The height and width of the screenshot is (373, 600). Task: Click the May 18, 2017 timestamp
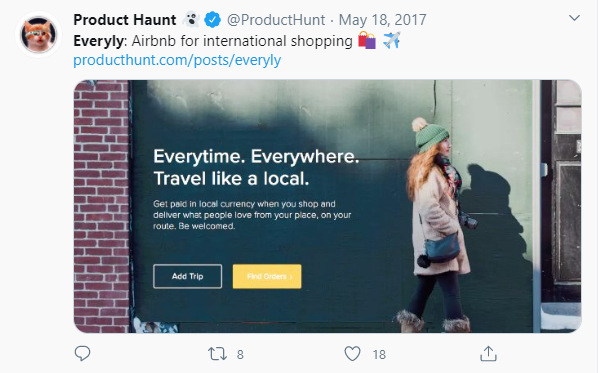(x=382, y=20)
